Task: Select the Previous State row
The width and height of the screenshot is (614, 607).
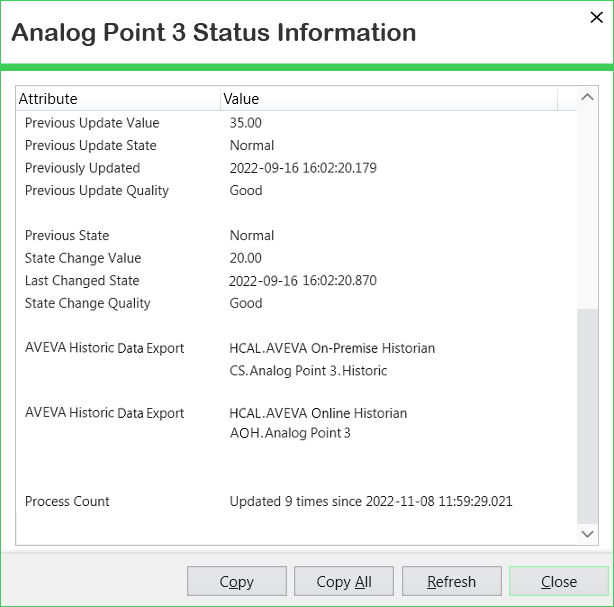Action: 67,236
